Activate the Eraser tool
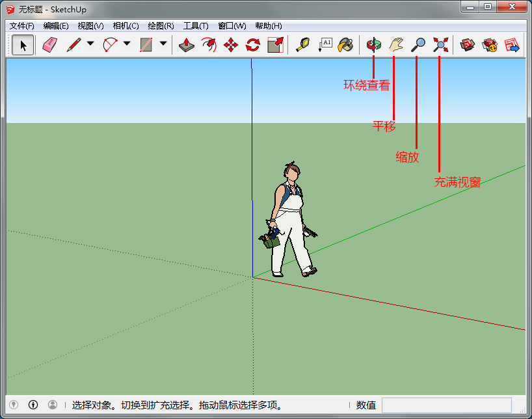The height and width of the screenshot is (419, 532). click(49, 45)
